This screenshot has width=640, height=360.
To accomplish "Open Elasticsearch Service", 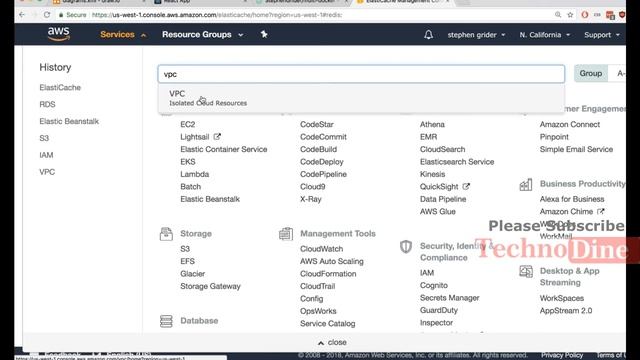I will (x=457, y=162).
